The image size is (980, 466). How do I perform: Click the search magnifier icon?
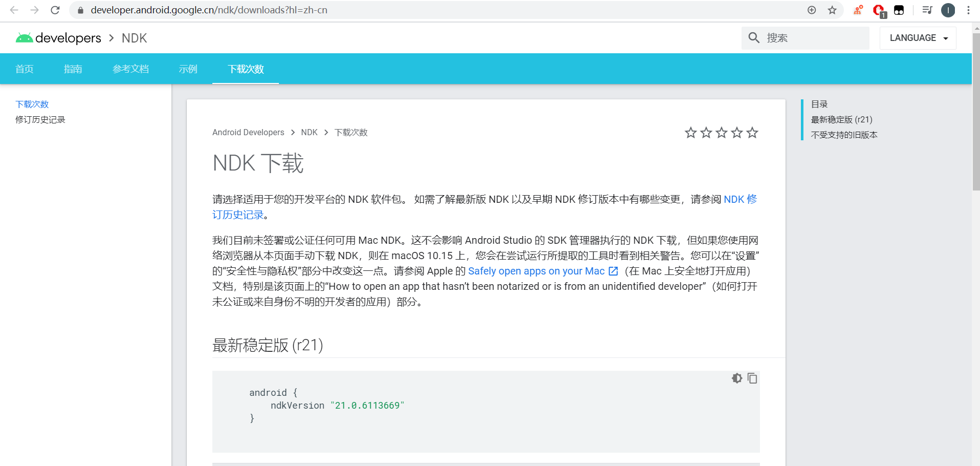pyautogui.click(x=754, y=38)
